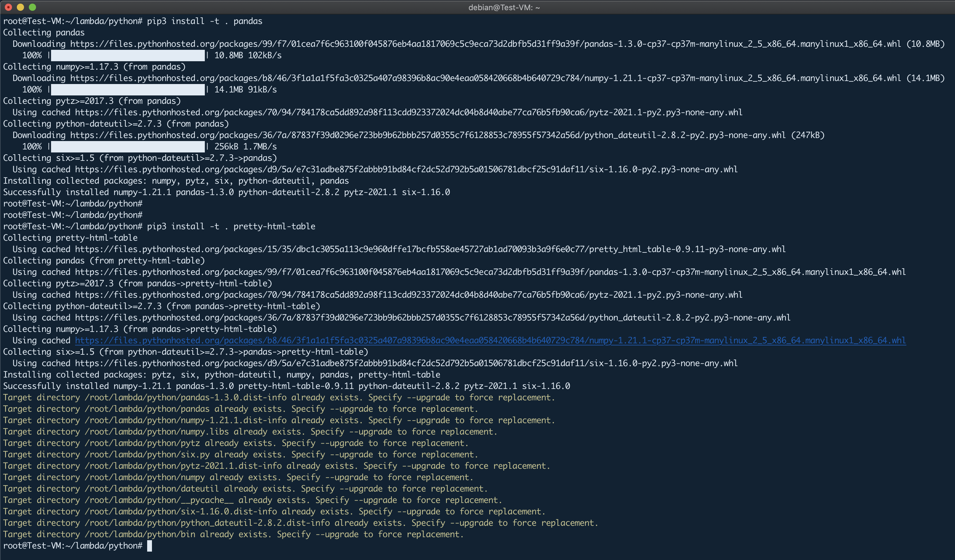Click the window title debian@Test-VM
The image size is (955, 560).
(x=504, y=7)
